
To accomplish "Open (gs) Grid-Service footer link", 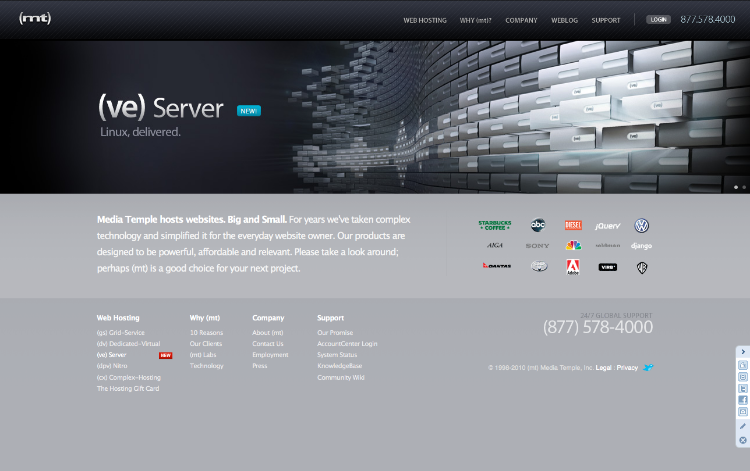I will pyautogui.click(x=121, y=332).
